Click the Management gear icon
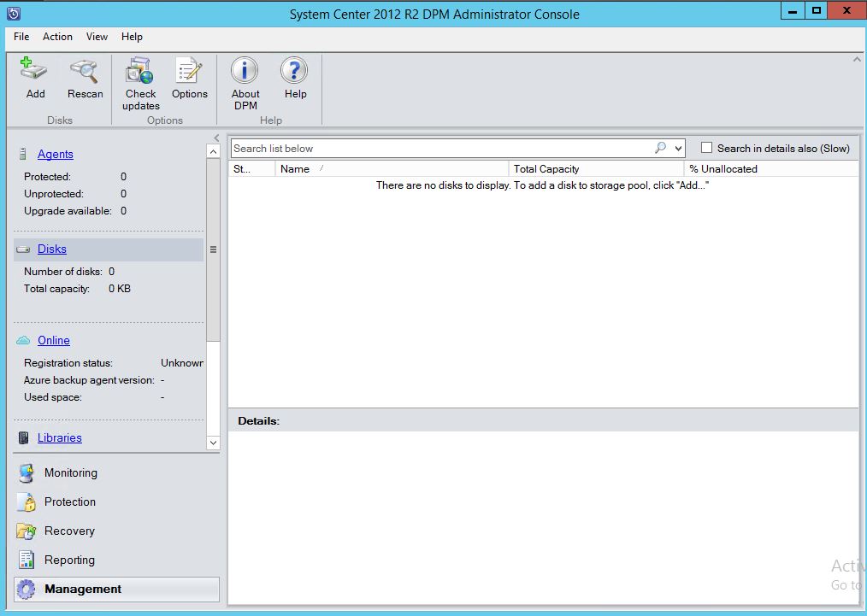The height and width of the screenshot is (616, 867). 26,590
